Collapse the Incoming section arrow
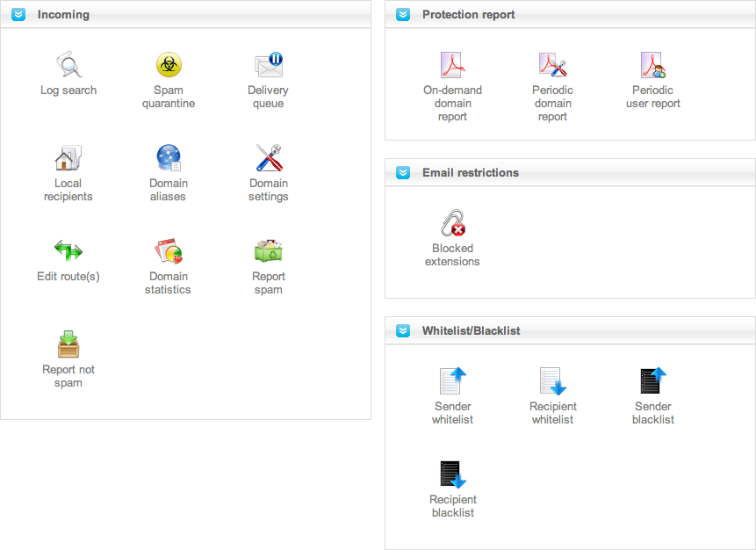 tap(18, 14)
